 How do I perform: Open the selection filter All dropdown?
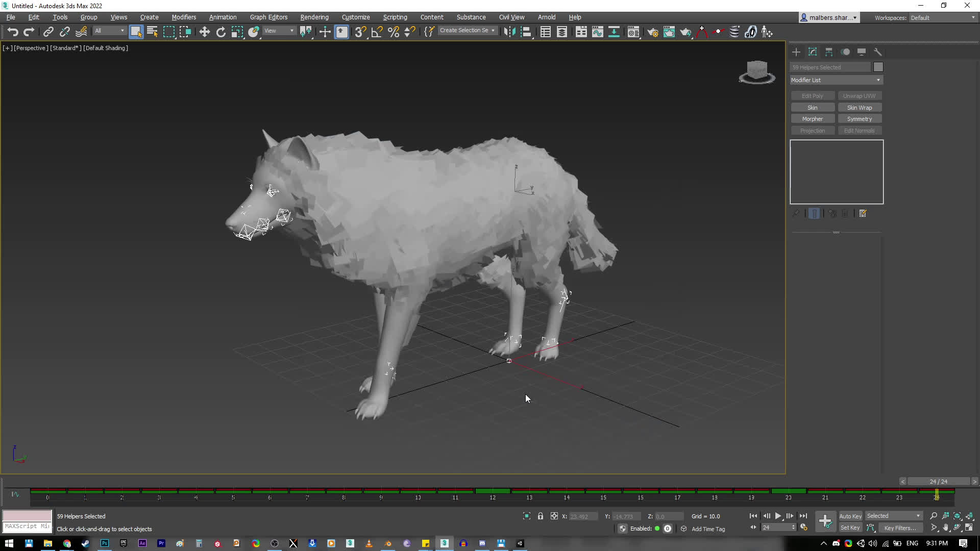[x=109, y=31]
